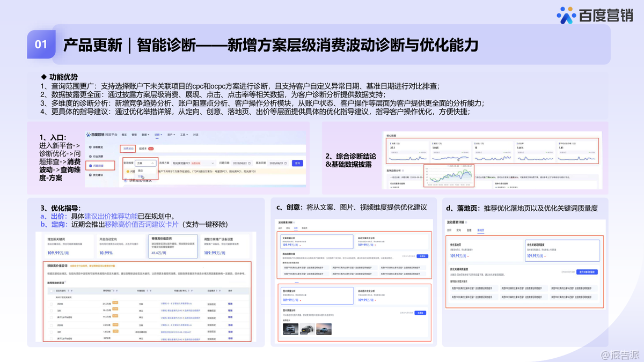This screenshot has height=362, width=644.
Task: Click the first car thumbnail under 推荐图片
Action: pos(289,328)
